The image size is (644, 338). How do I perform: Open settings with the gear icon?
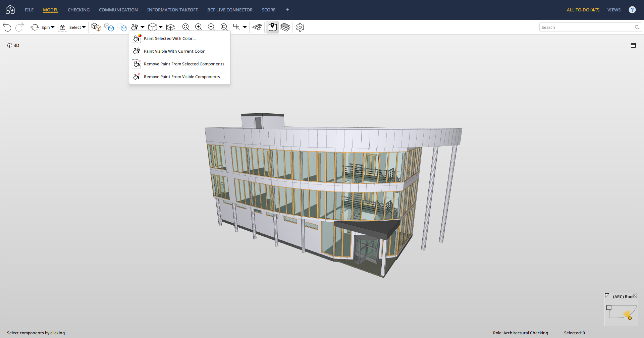click(300, 27)
